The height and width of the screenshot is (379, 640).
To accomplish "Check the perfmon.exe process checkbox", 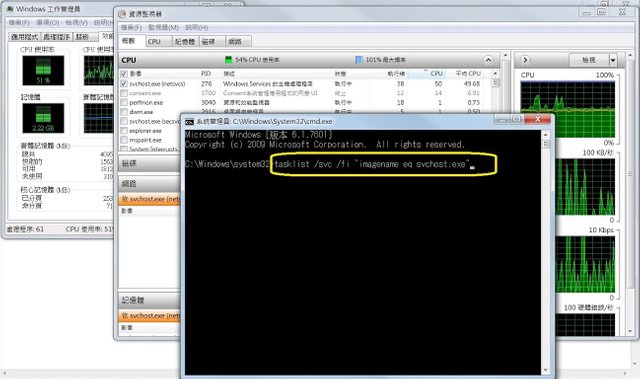I will pos(124,102).
